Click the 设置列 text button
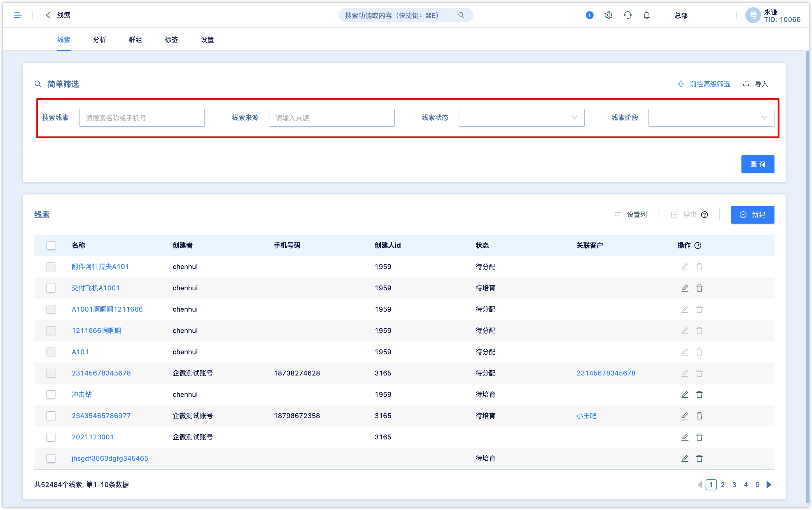This screenshot has height=510, width=812. 636,215
